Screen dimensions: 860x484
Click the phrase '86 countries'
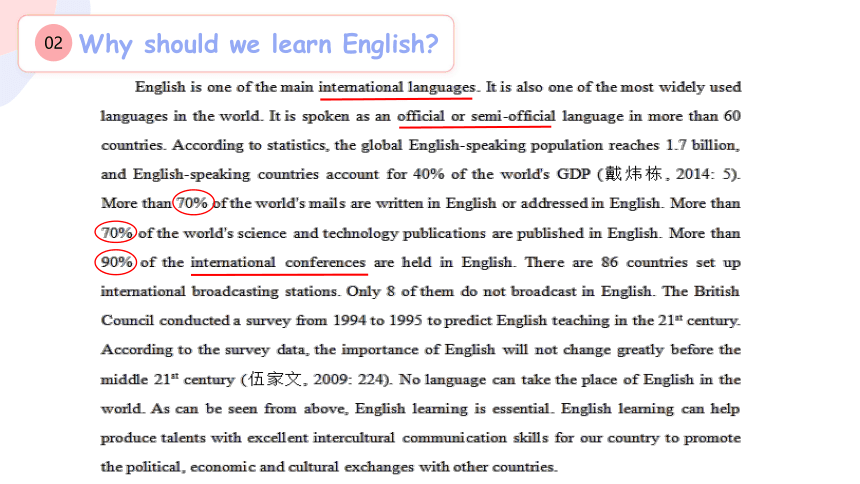[x=644, y=262]
